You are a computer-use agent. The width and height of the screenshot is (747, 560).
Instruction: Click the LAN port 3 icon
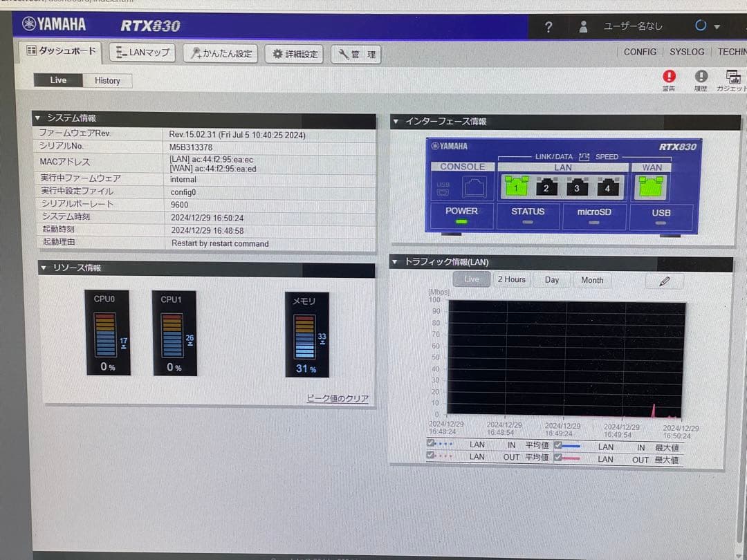[x=577, y=187]
